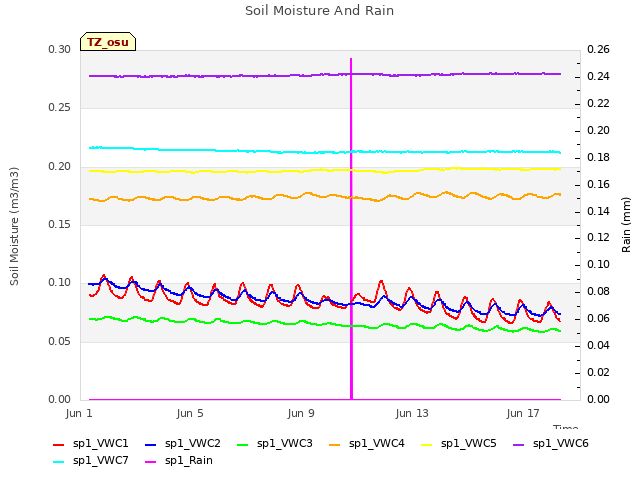Click the yellow sp1_VWC5 legend swatch

[427, 444]
